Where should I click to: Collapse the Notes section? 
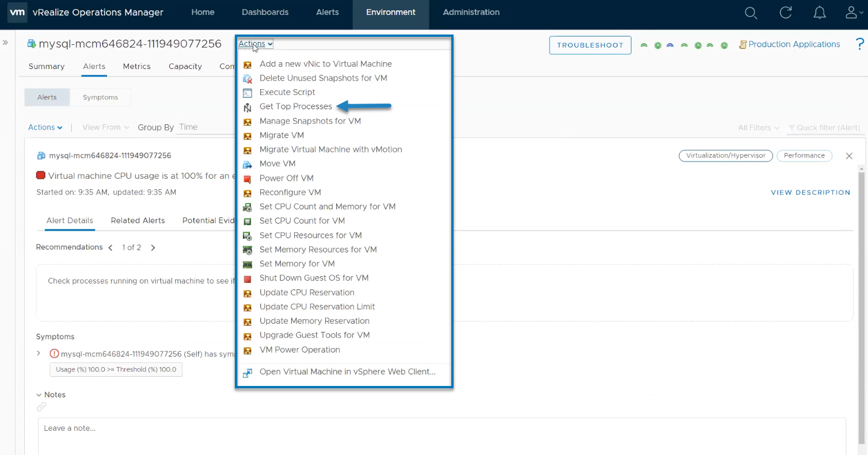click(39, 395)
